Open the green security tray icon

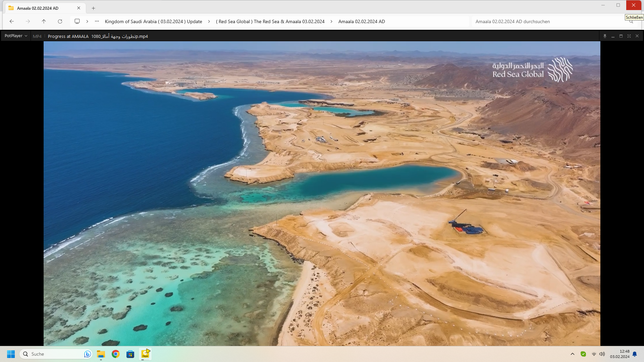[583, 354]
